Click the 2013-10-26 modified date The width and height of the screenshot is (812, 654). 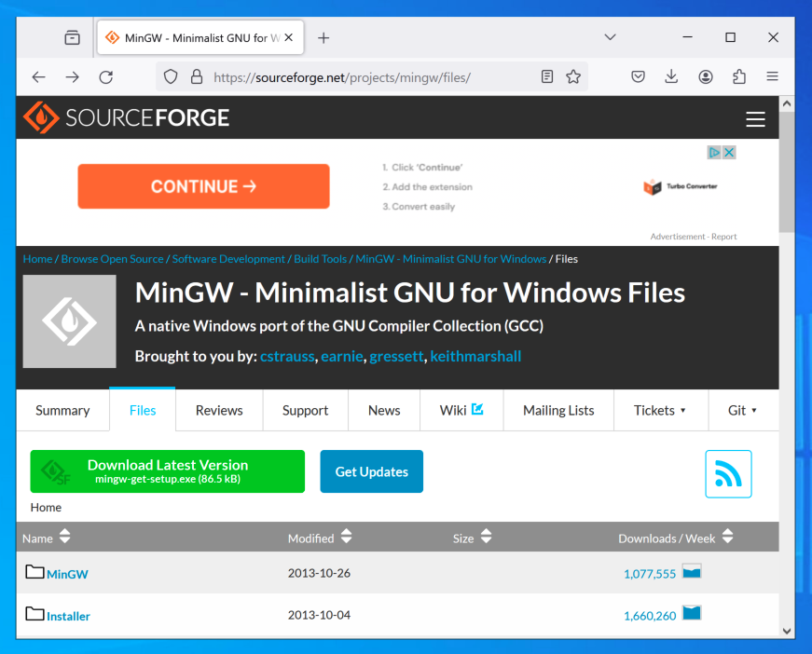(x=319, y=573)
